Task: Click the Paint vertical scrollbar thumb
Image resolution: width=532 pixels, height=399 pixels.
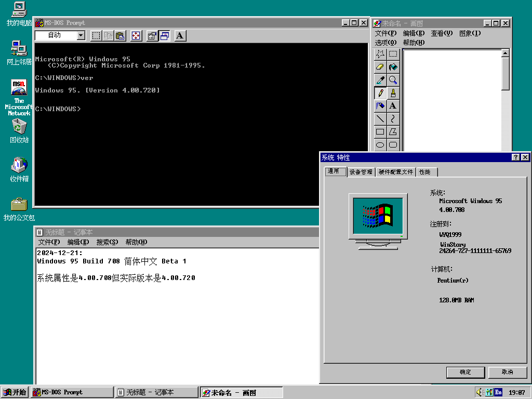Action: (x=505, y=74)
